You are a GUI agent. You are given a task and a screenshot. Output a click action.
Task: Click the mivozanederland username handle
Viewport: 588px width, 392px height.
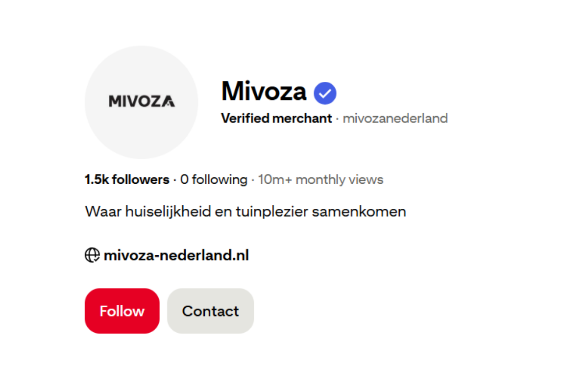click(x=395, y=119)
